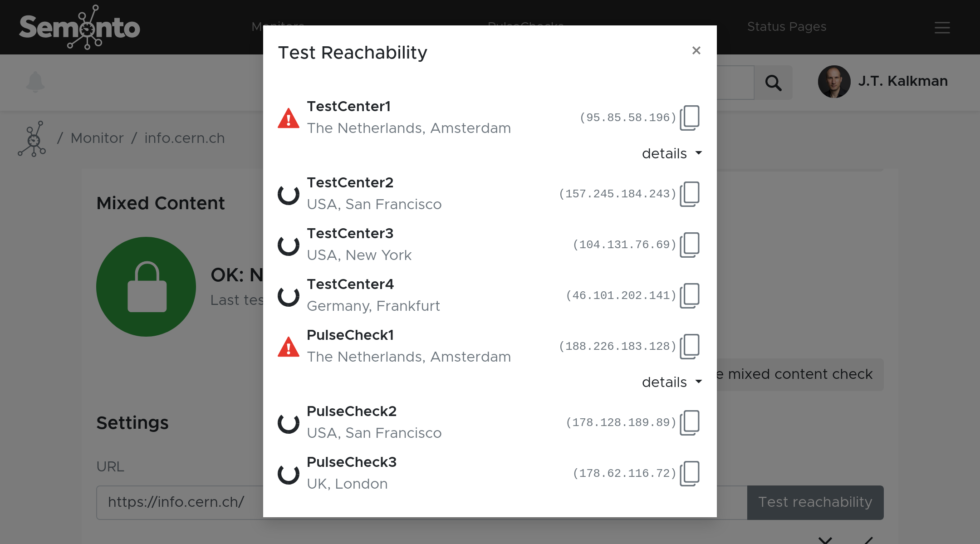
Task: Click the J.T. Kalkman profile avatar
Action: 835,82
